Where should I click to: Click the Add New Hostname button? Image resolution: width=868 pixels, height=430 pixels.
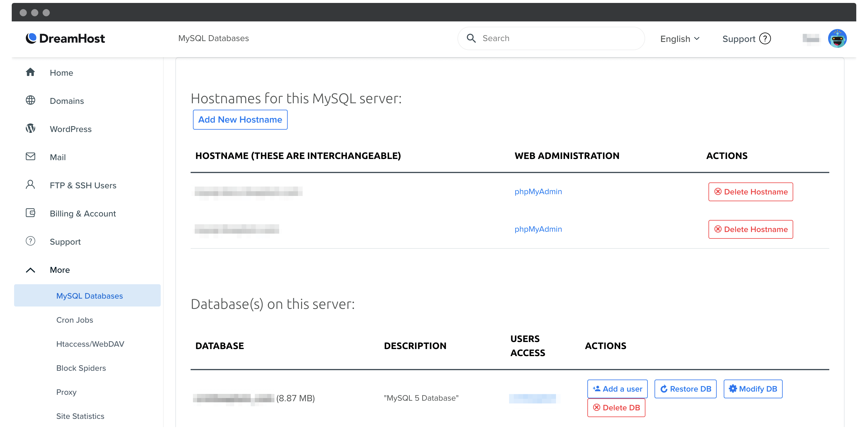point(240,120)
